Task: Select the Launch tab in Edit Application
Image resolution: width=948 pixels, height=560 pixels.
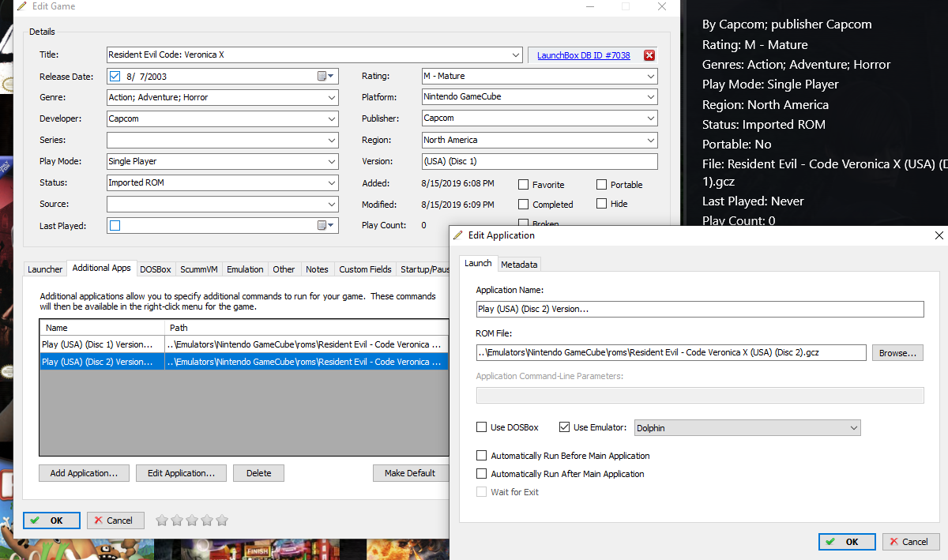Action: click(478, 263)
